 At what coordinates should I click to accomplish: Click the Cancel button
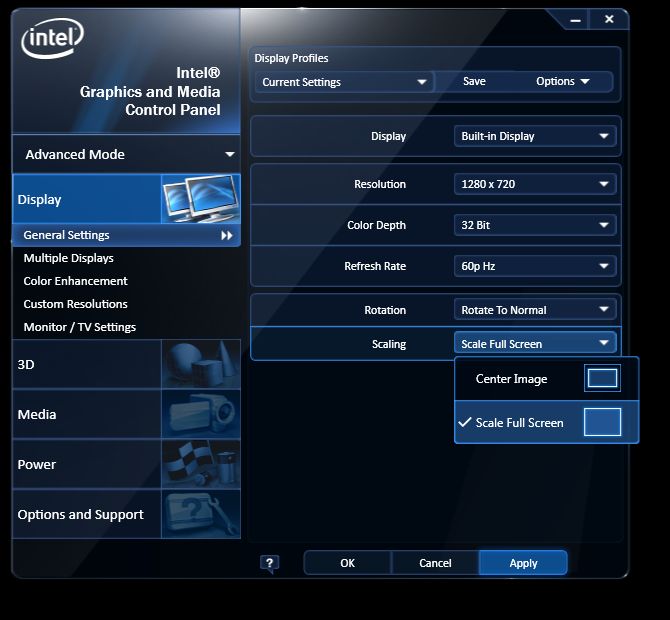pos(435,563)
